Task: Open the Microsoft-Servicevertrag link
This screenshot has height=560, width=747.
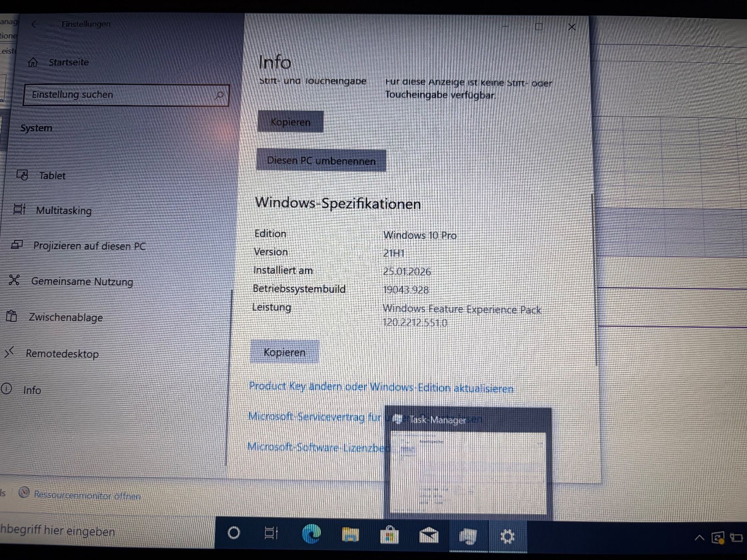Action: point(315,416)
